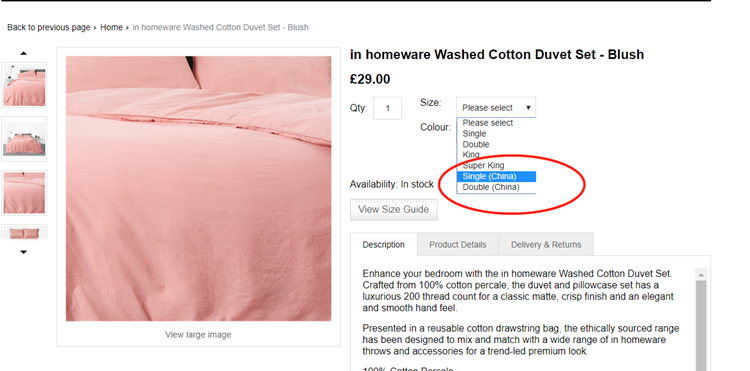Screen dimensions: 750x371
Task: Click the description scrollbar up arrow
Action: click(701, 275)
